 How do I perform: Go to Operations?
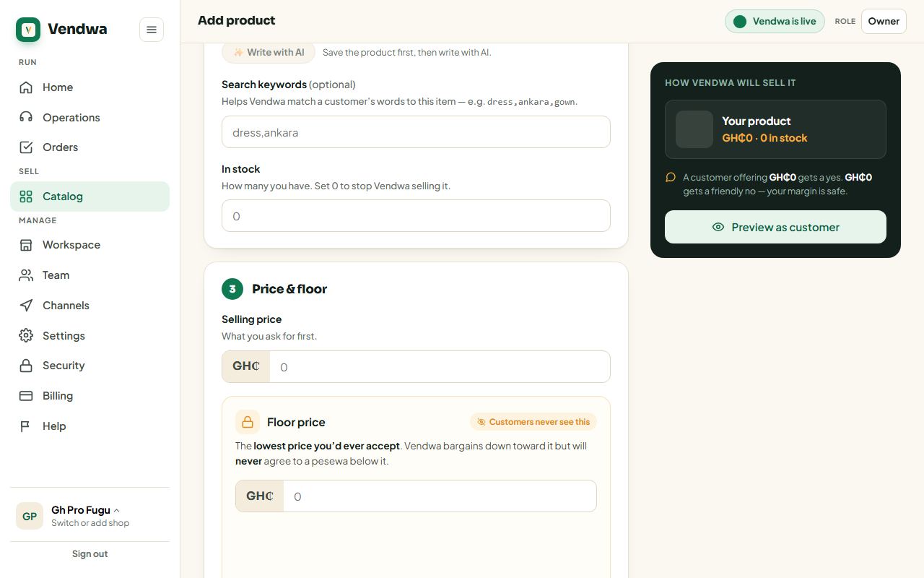[x=90, y=118]
